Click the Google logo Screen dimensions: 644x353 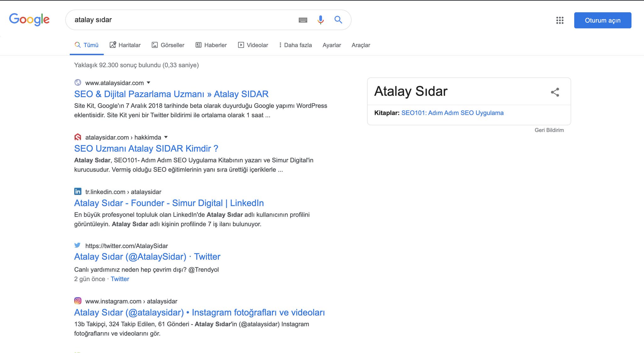pos(29,19)
